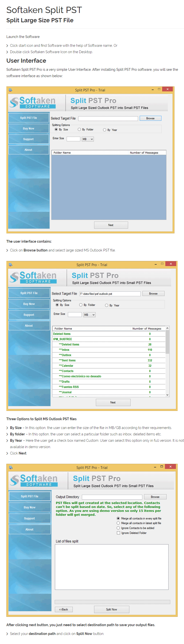Select By Folder radio in first screenshot

coord(79,130)
